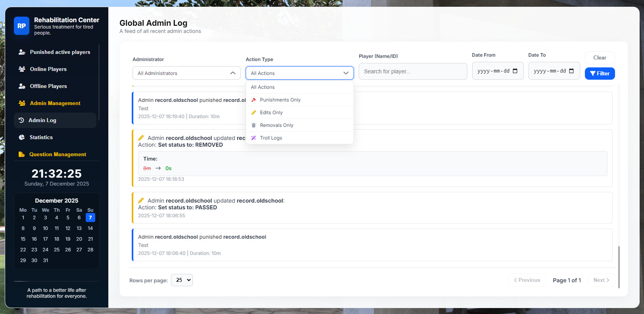Click the Clear filters button

[x=600, y=57]
